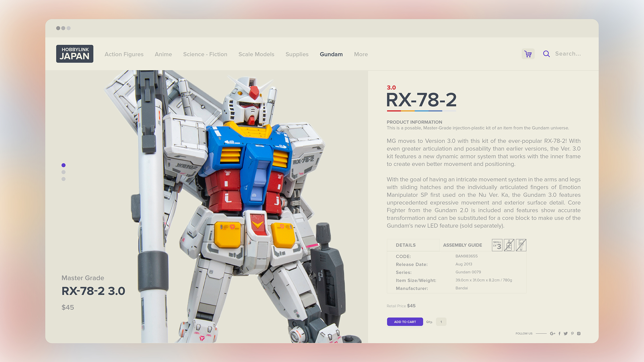
Task: Go to Science - Fiction category
Action: point(205,54)
